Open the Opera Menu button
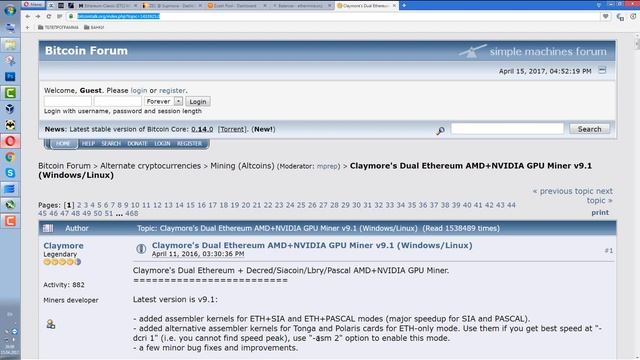Image resolution: width=640 pixels, height=360 pixels. click(x=33, y=5)
